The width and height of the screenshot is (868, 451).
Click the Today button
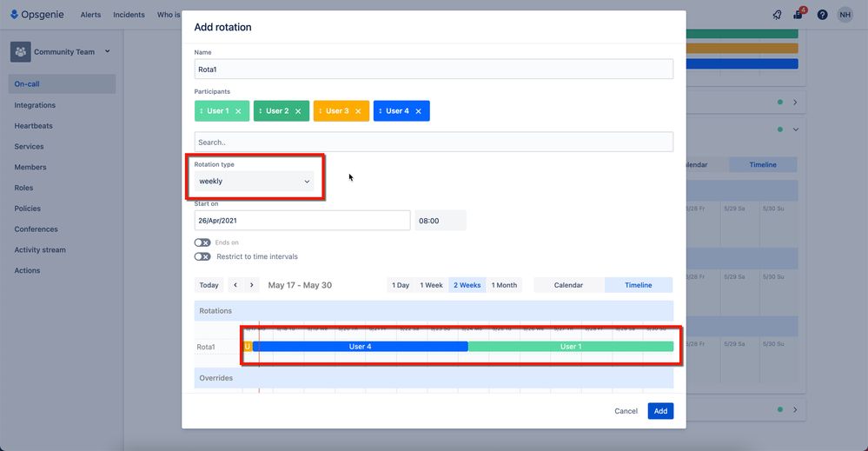[209, 285]
